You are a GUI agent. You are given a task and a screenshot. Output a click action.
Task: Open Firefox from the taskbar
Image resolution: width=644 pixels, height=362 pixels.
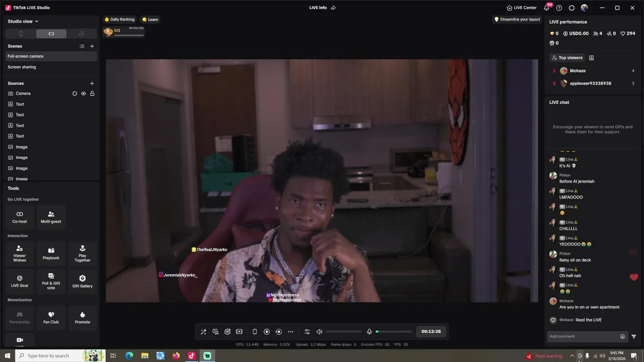[x=176, y=356]
